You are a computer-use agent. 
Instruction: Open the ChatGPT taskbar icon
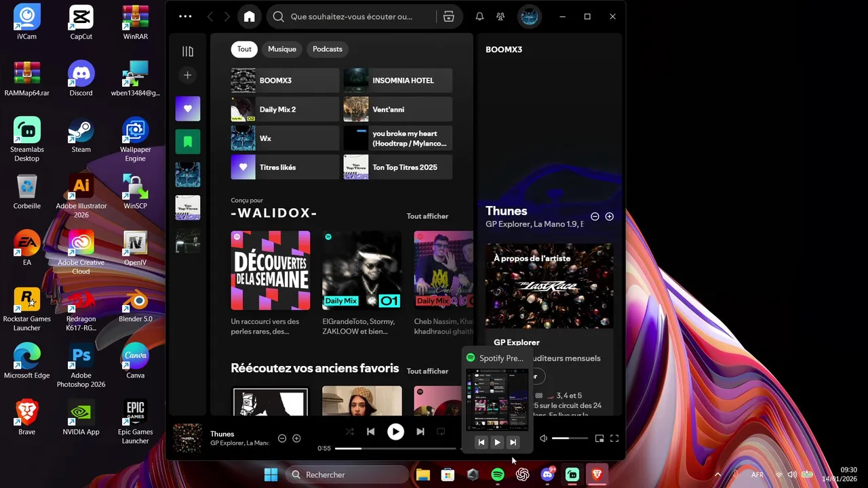522,475
